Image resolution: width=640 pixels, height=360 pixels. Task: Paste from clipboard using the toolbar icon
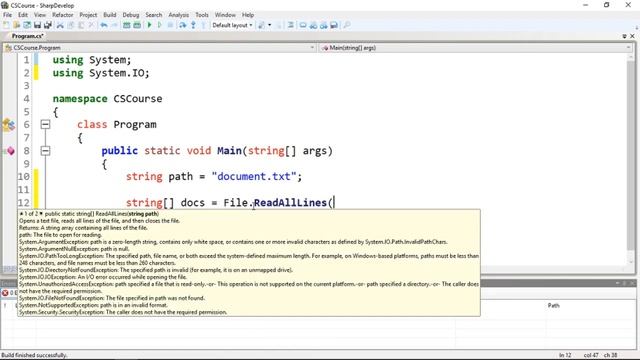81,25
